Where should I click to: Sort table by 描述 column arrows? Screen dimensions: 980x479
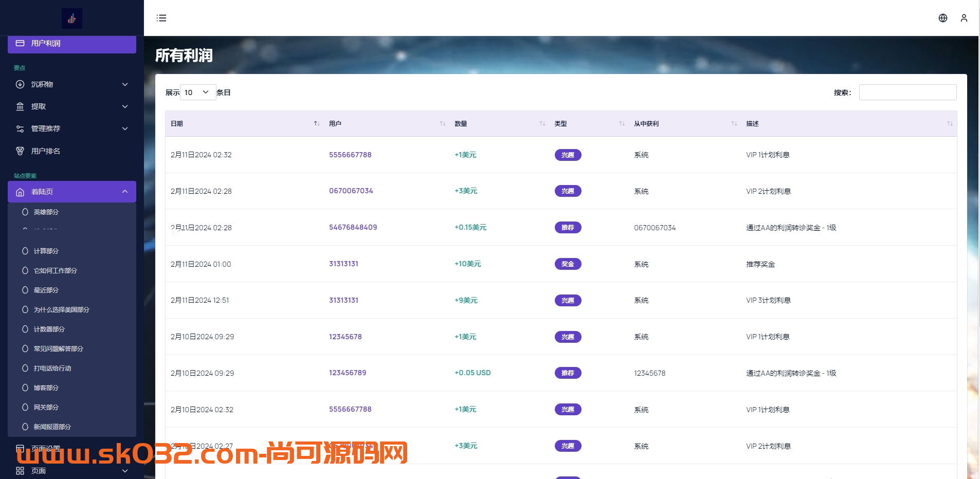coord(950,124)
